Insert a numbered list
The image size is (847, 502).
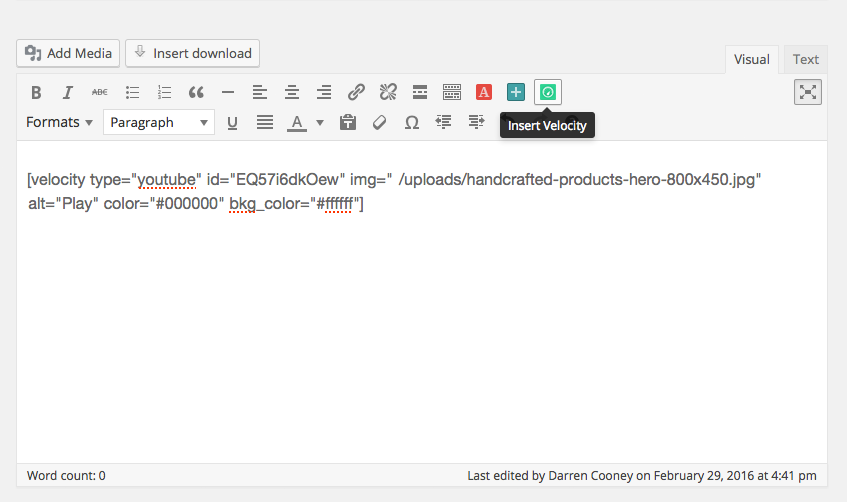point(164,92)
